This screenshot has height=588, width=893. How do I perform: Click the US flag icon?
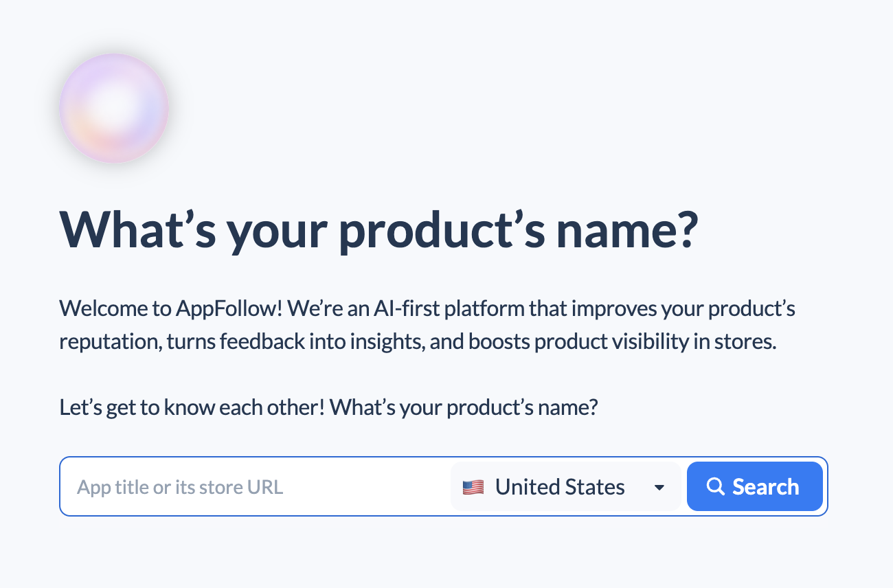(x=473, y=487)
